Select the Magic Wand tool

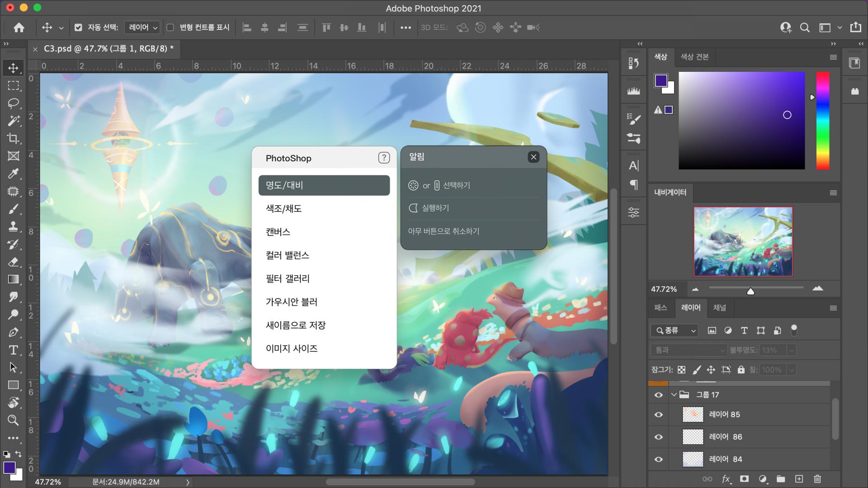[x=13, y=121]
